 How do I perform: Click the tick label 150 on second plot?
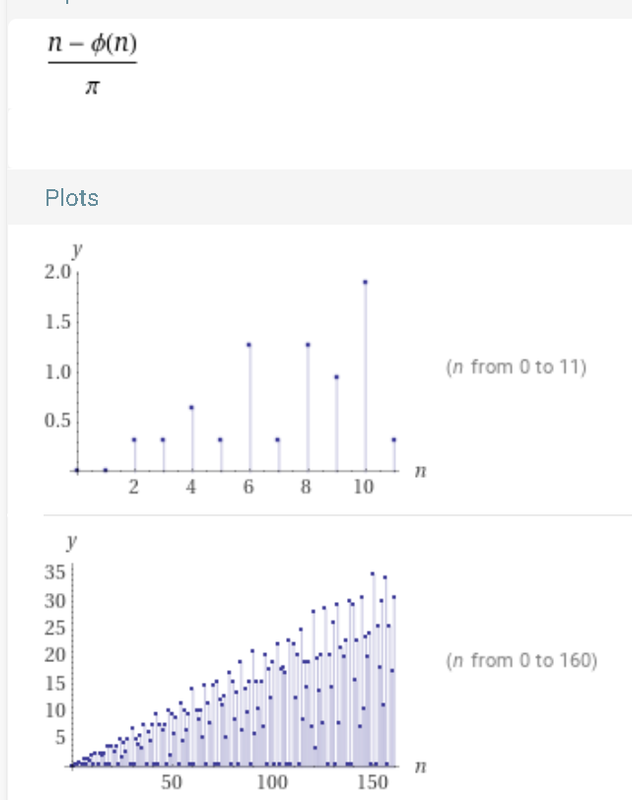[x=373, y=782]
